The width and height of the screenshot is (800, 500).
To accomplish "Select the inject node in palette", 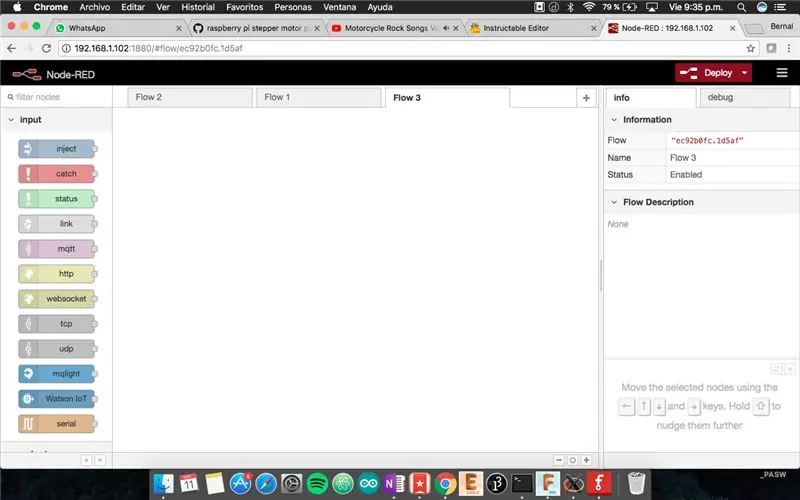I will pyautogui.click(x=57, y=148).
